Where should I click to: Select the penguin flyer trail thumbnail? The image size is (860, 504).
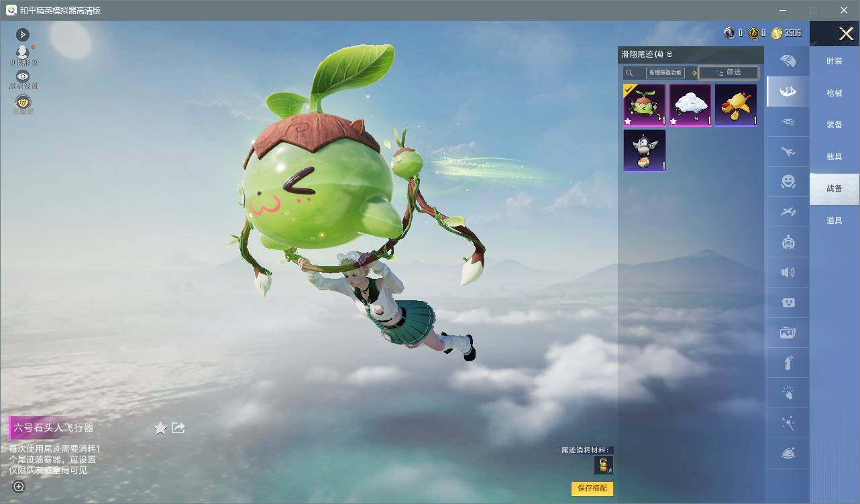[x=645, y=151]
